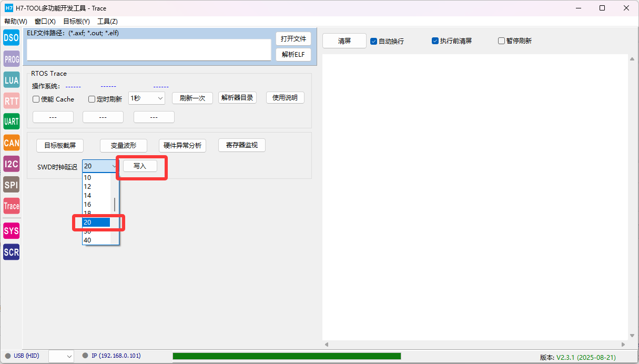Open the dropdown next to USB (HID)
The width and height of the screenshot is (639, 364).
(61, 357)
